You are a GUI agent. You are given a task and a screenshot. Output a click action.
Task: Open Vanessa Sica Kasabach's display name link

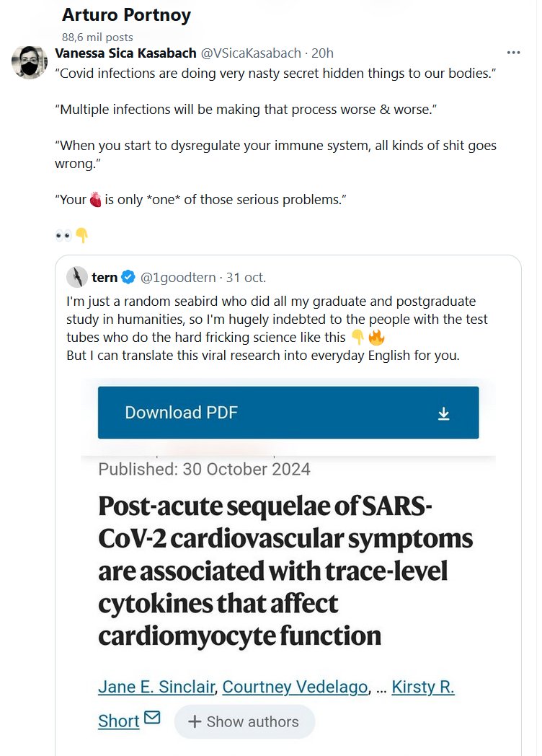click(x=125, y=53)
